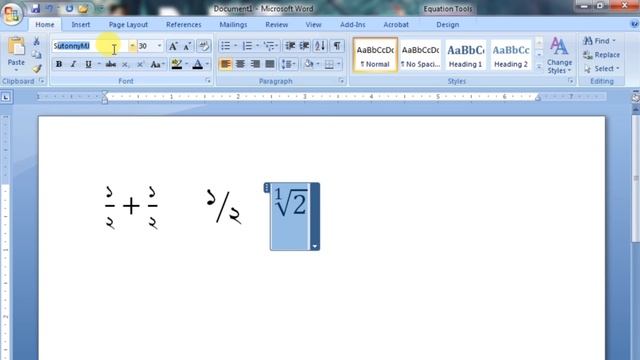Open Word Help question mark icon
The height and width of the screenshot is (360, 640).
tap(635, 24)
